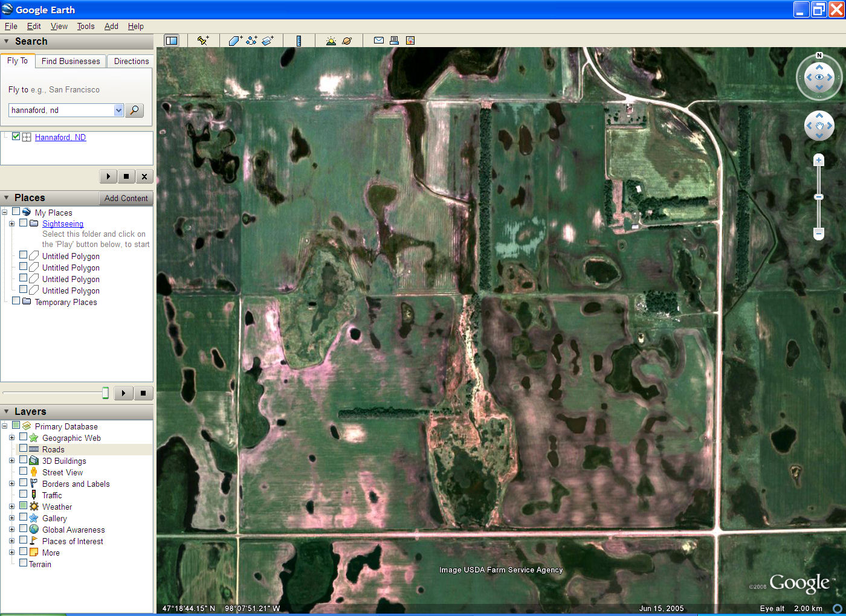
Task: Collapse the My Places tree
Action: click(4, 213)
